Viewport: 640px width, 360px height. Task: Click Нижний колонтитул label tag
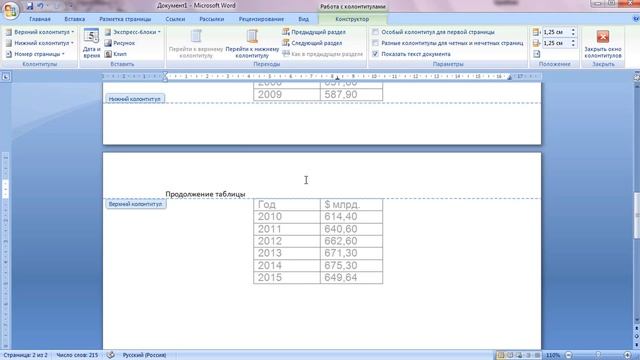(x=135, y=99)
